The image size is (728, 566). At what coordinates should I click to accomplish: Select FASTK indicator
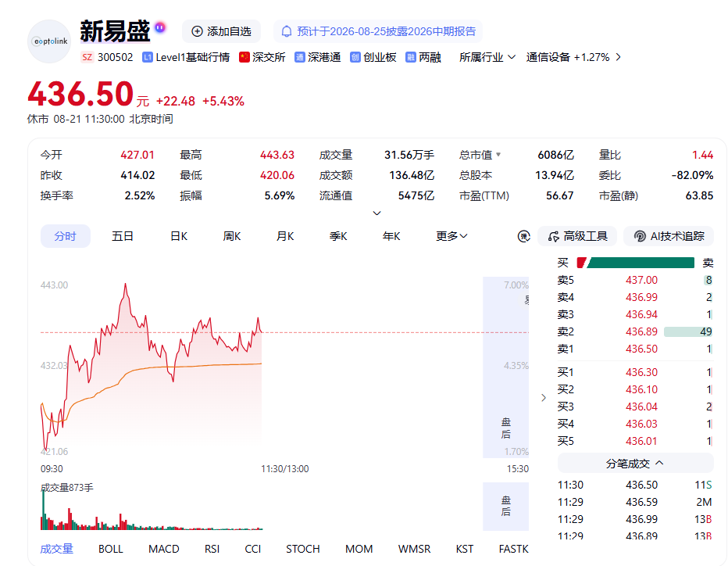click(513, 549)
